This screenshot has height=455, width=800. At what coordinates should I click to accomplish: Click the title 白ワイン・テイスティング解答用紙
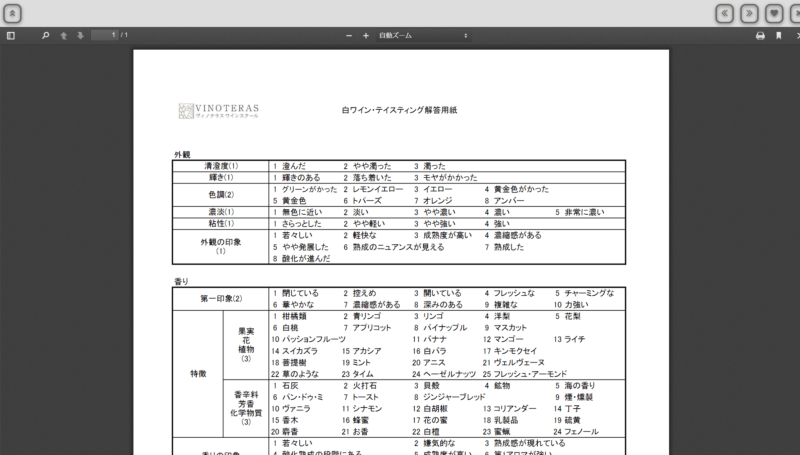click(399, 110)
